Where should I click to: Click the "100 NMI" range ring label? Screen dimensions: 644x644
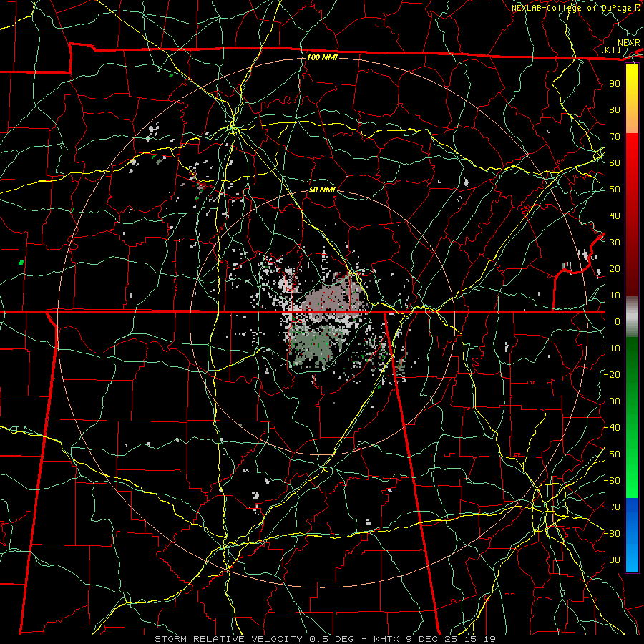point(322,57)
